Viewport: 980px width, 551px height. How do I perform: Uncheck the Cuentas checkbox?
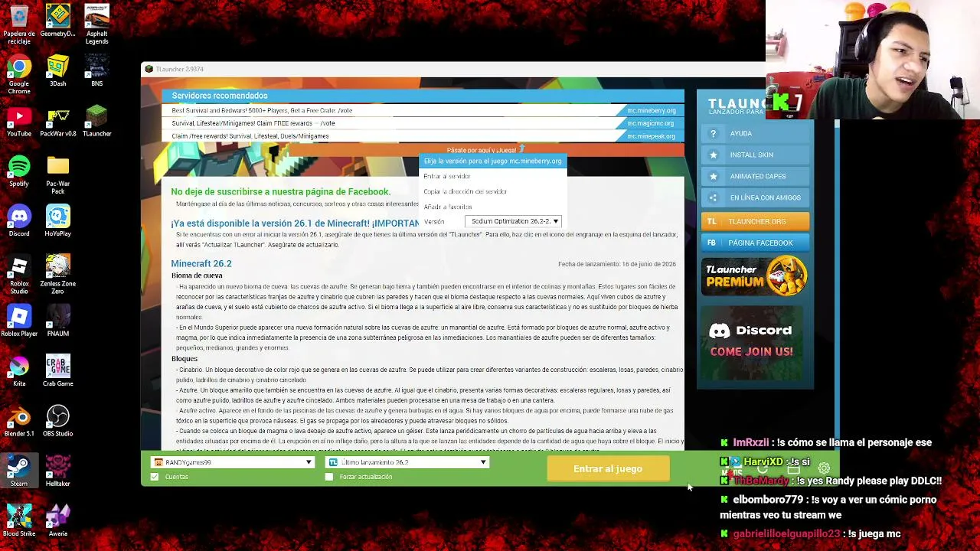155,477
